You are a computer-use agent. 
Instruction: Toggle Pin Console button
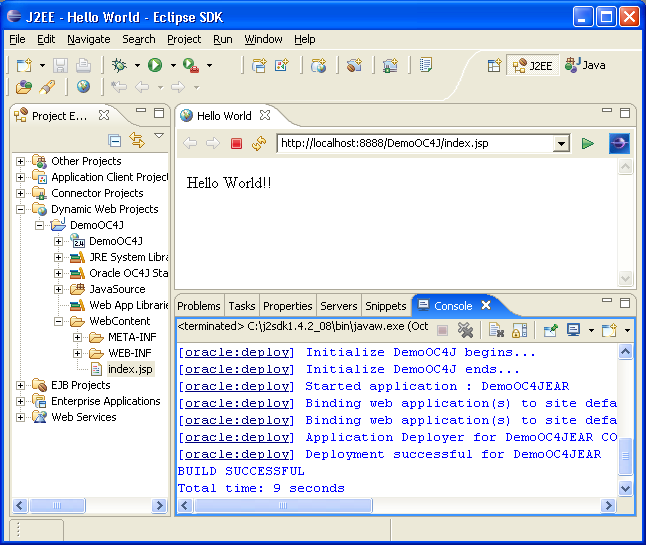(550, 329)
